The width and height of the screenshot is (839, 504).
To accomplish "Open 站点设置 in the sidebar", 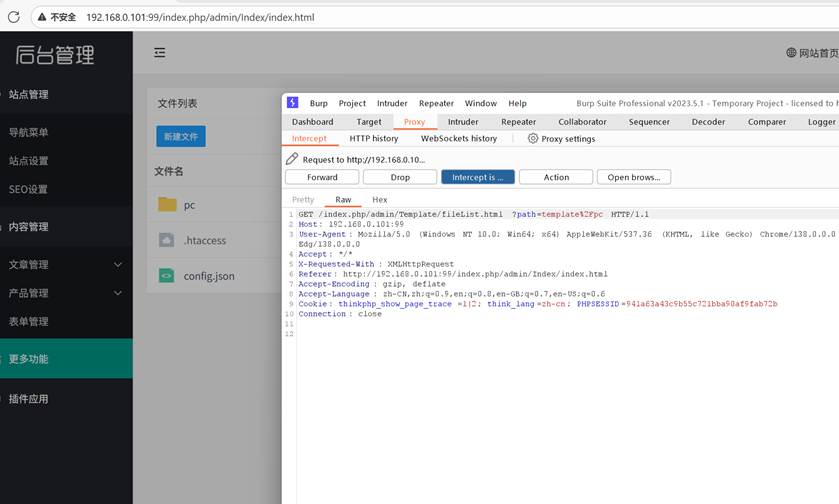I will 28,161.
